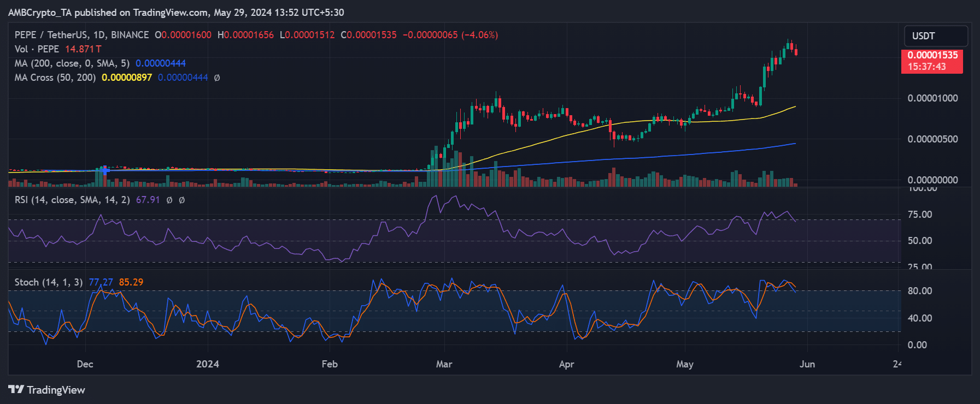Click the RSI value 67.91
This screenshot has width=980, height=404.
(x=148, y=200)
